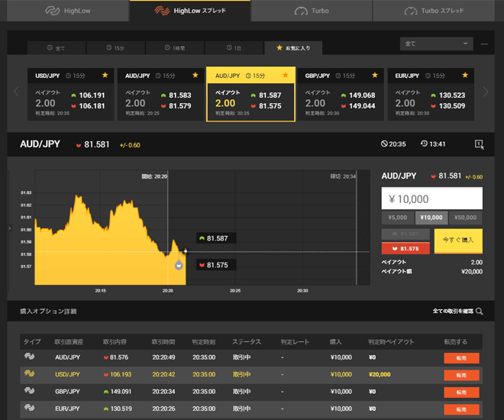Viewport: 504px width, 420px height.
Task: Filter options by 15分 tab
Action: [115, 48]
